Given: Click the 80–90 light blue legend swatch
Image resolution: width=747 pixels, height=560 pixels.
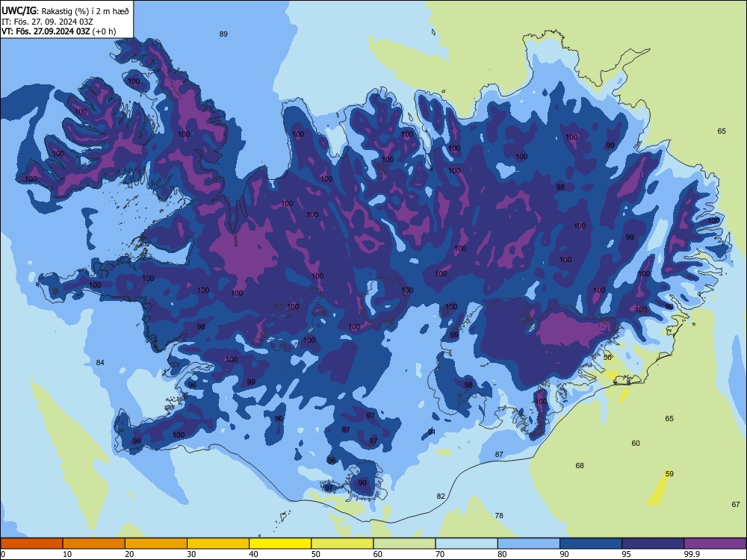Looking at the screenshot, I should [529, 544].
